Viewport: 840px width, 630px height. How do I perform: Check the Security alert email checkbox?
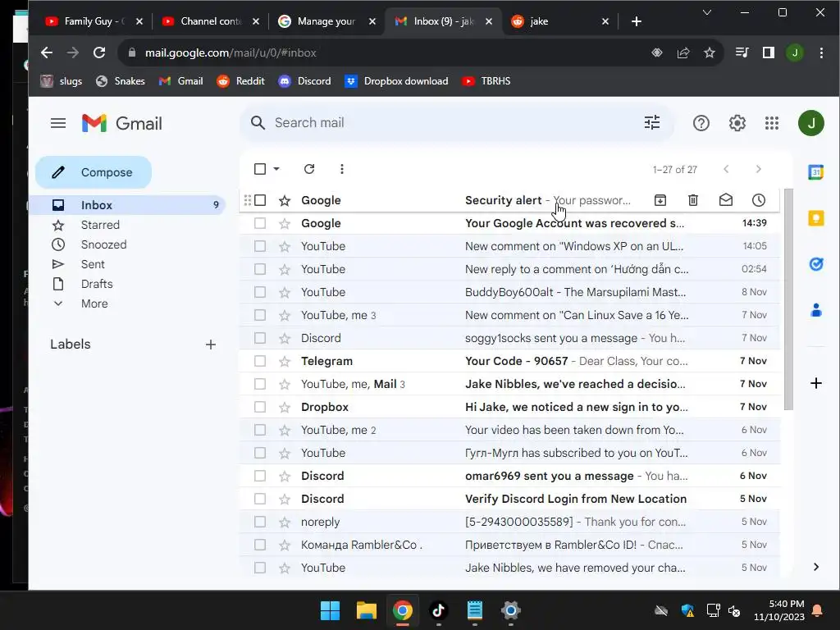click(260, 200)
